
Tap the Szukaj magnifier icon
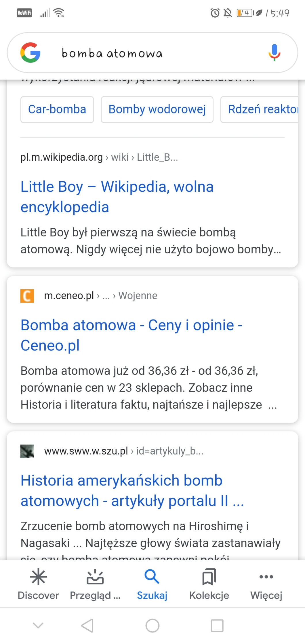coord(152,577)
